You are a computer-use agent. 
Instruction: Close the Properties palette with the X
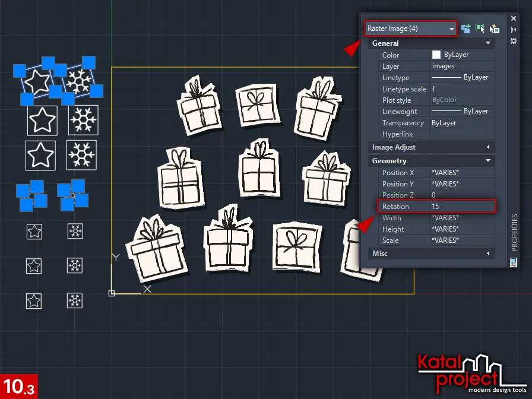point(514,18)
